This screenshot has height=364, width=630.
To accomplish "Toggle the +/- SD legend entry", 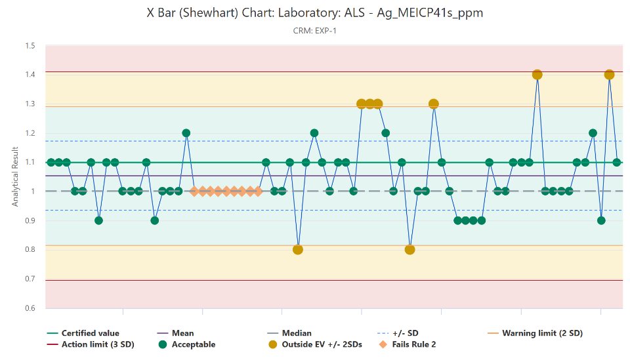I will (x=398, y=333).
